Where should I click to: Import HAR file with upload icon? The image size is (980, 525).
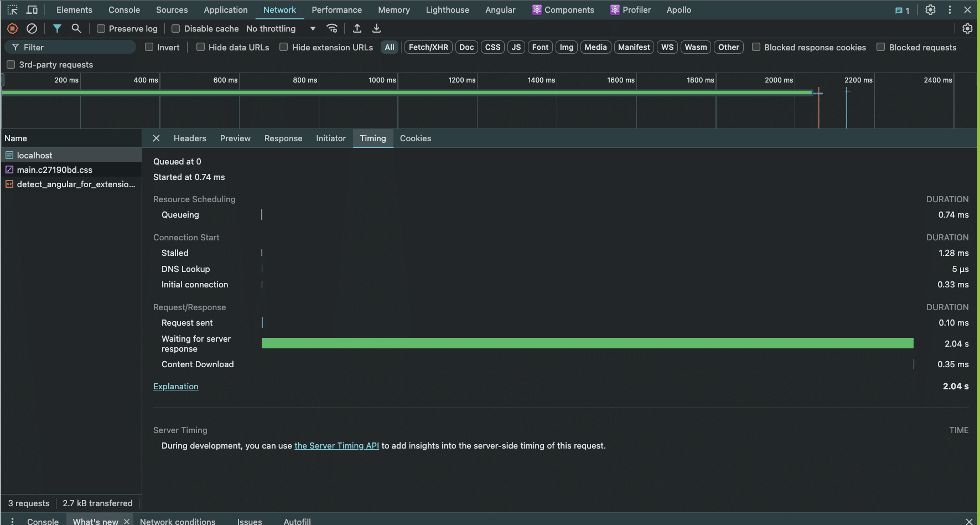(357, 28)
